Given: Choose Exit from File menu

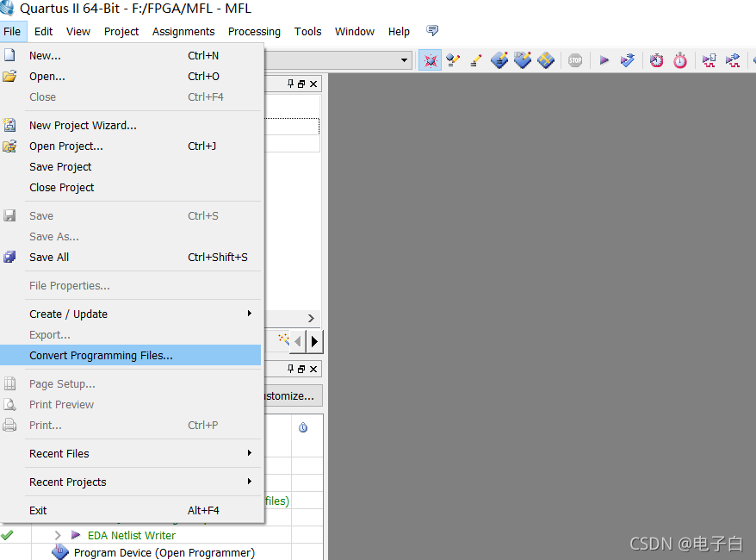Looking at the screenshot, I should (x=131, y=510).
